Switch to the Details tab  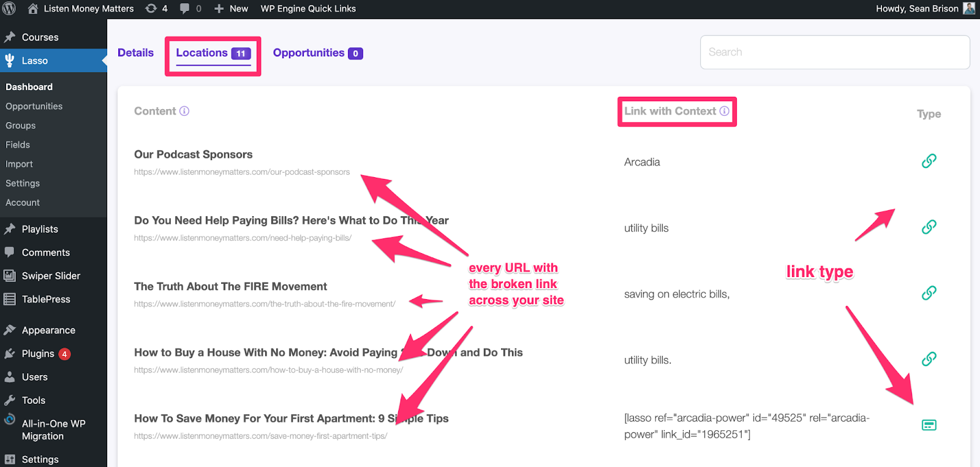pyautogui.click(x=135, y=53)
